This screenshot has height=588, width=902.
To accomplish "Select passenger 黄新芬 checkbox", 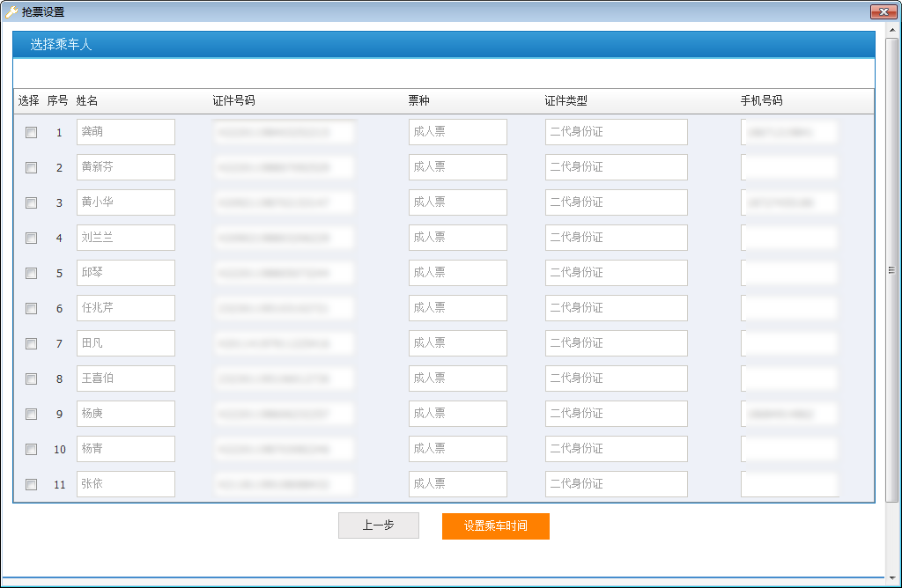I will pyautogui.click(x=31, y=168).
